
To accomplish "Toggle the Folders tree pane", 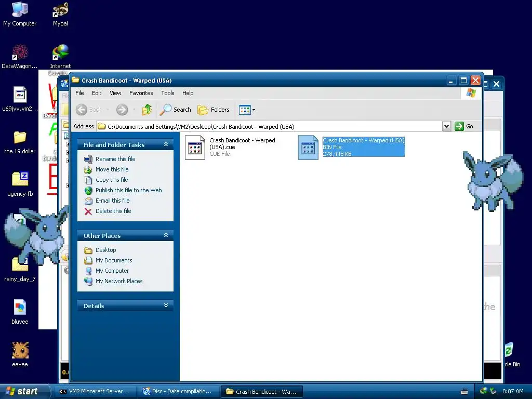I will [214, 110].
